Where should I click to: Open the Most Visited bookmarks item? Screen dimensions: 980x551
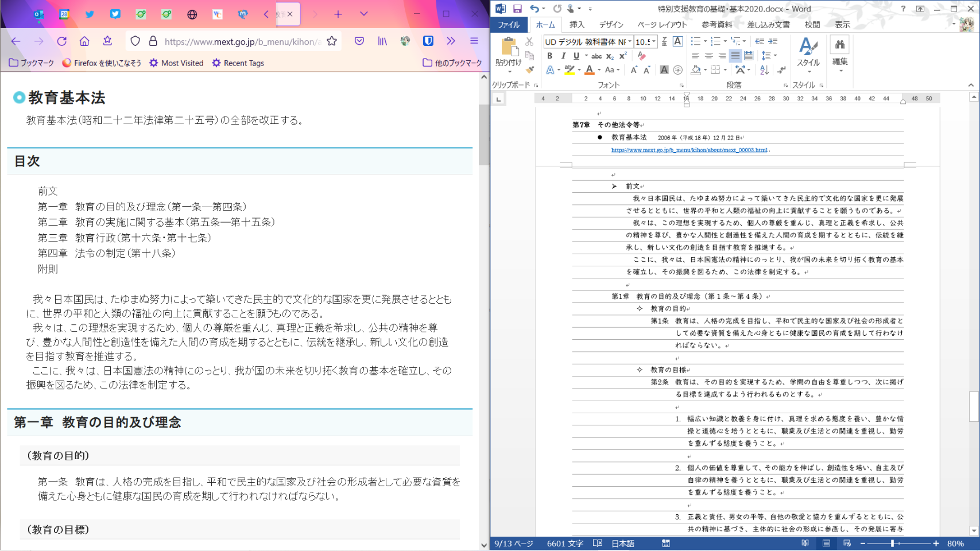coord(176,63)
